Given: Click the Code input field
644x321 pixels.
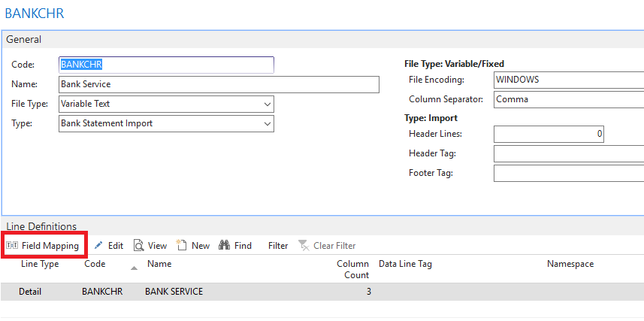Looking at the screenshot, I should click(x=166, y=65).
